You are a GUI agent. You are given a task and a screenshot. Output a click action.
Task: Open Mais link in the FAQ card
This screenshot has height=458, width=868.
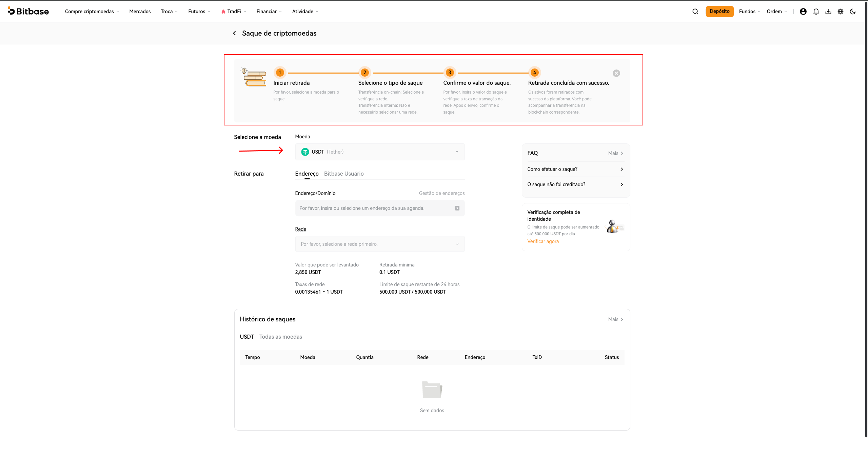[x=616, y=153]
